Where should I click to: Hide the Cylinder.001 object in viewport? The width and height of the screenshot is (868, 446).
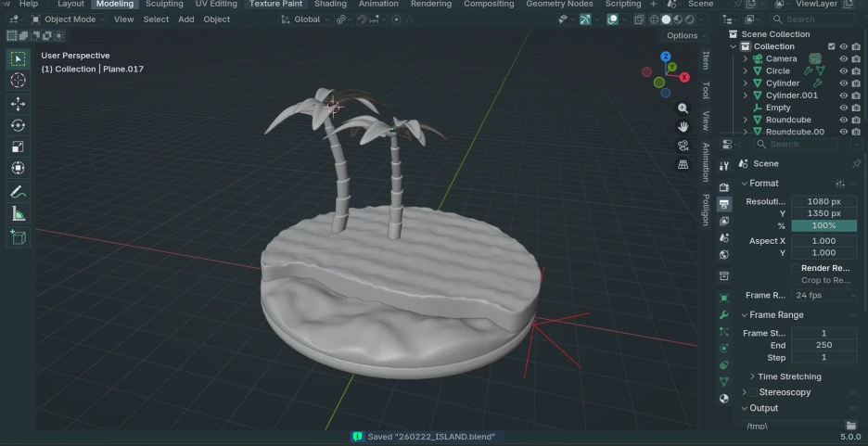pyautogui.click(x=844, y=96)
